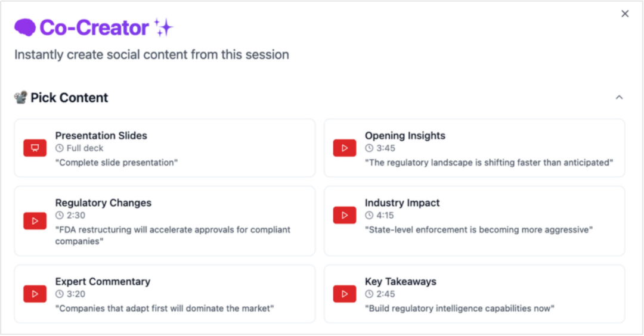Click the play icon for Industry Impact

click(x=345, y=216)
